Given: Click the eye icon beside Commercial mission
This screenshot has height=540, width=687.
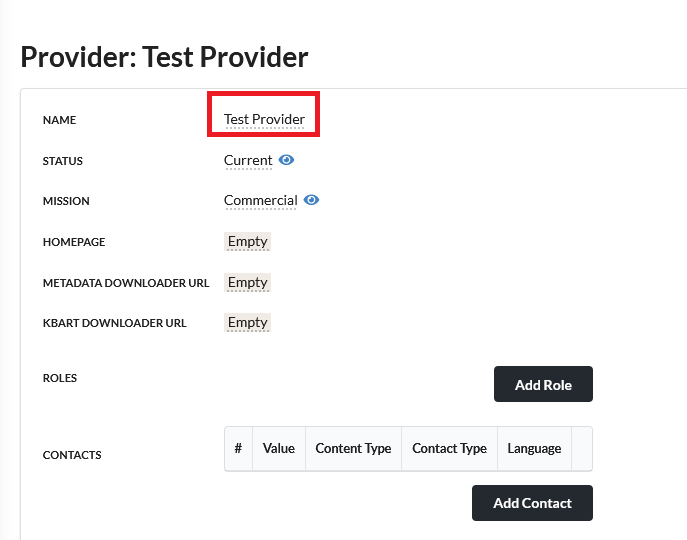Looking at the screenshot, I should (311, 200).
